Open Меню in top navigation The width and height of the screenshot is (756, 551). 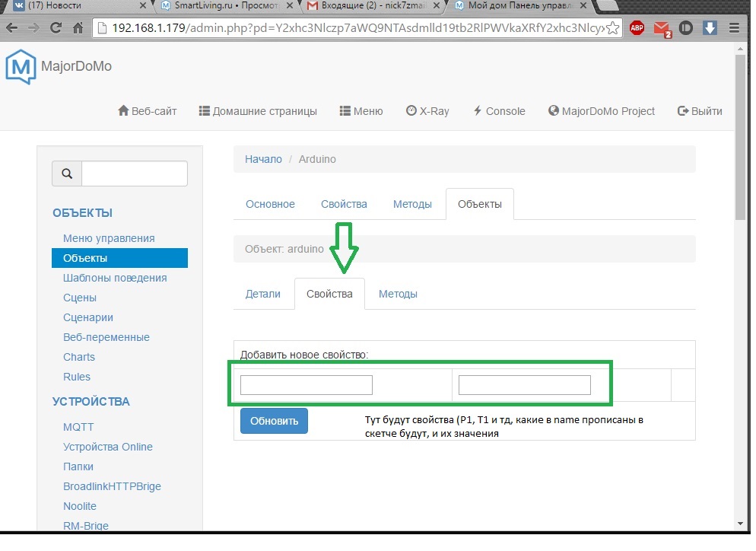coord(361,111)
